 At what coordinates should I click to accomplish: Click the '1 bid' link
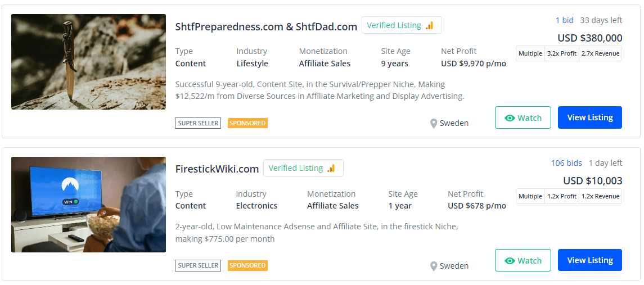(564, 20)
